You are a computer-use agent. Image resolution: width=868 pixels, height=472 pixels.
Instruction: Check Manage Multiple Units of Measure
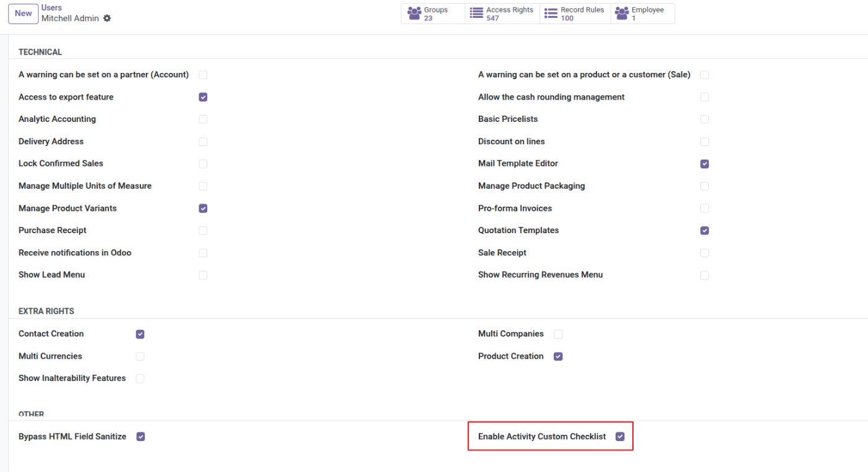(x=203, y=186)
